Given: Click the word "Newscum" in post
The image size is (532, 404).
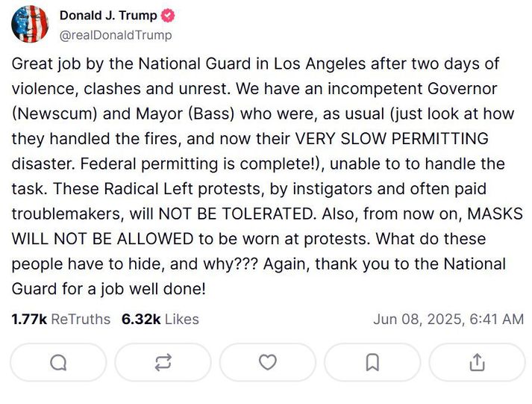Looking at the screenshot, I should (x=54, y=114).
